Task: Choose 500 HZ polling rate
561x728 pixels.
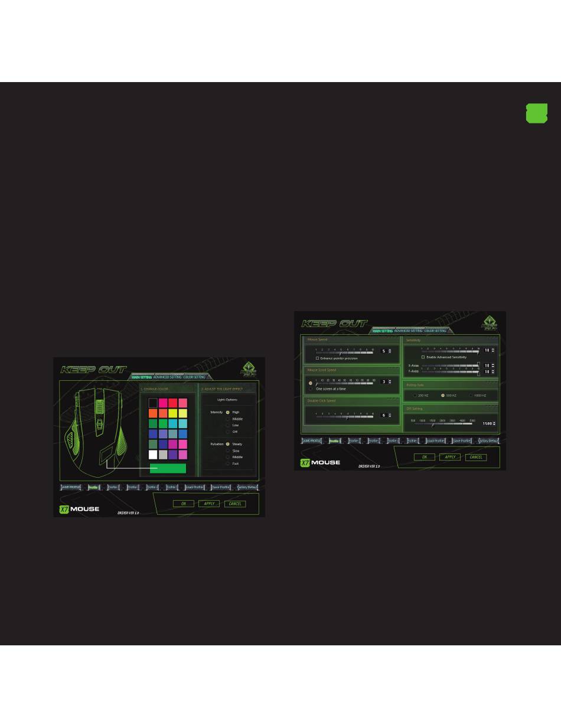Action: (443, 395)
